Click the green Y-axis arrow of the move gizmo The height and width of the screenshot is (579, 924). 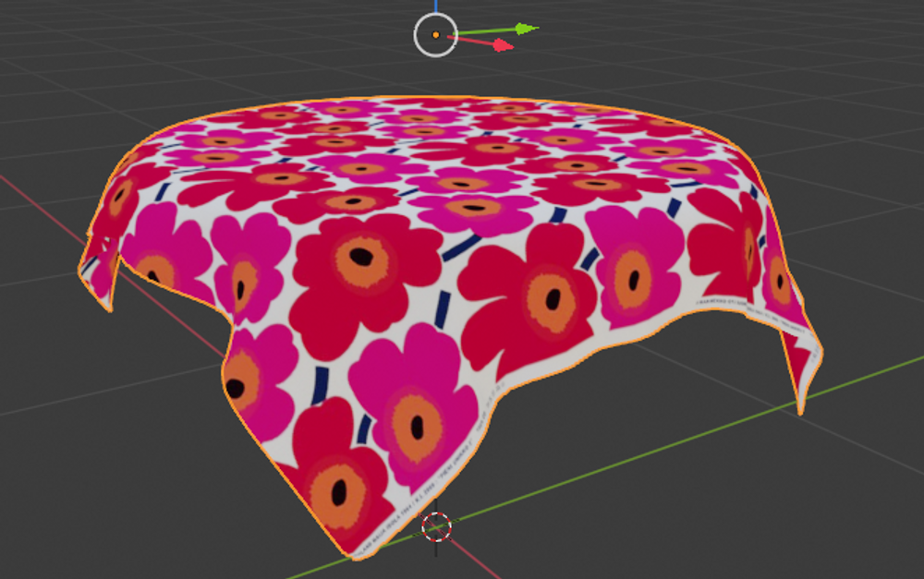point(524,29)
